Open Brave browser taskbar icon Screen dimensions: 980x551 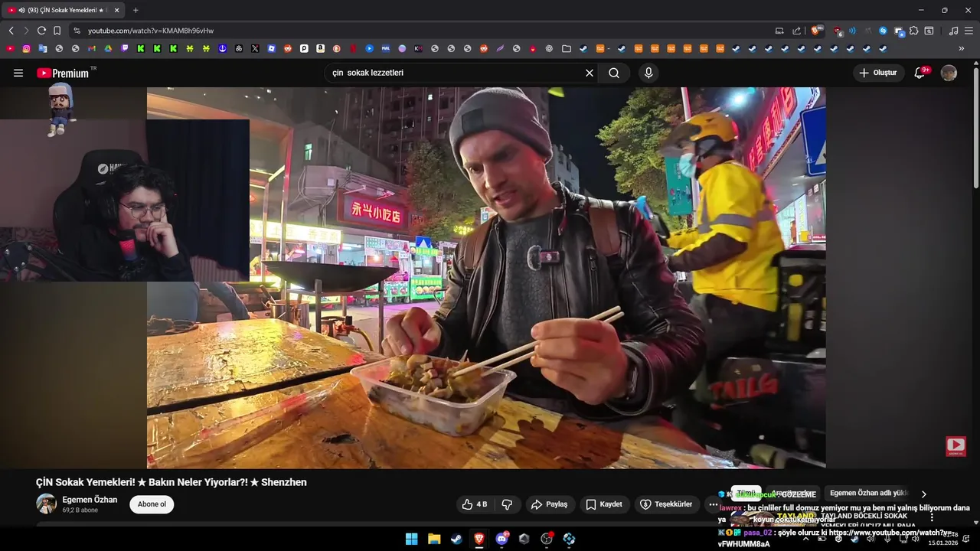479,539
